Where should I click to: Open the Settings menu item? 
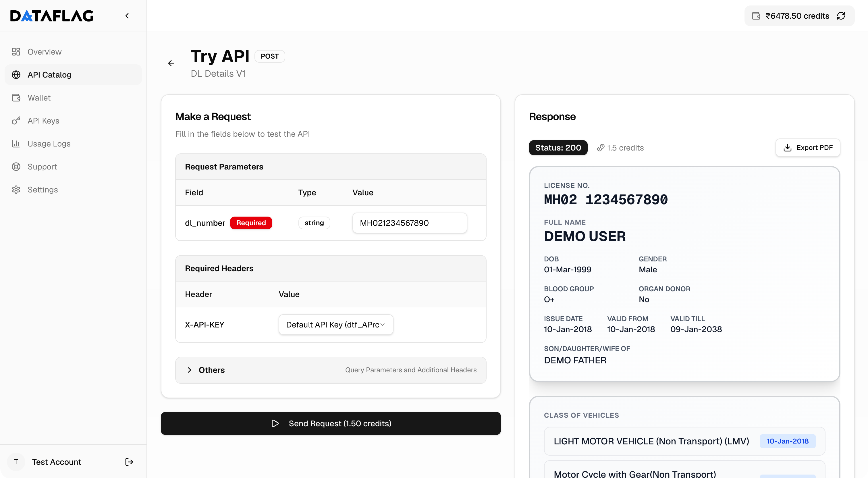73,189
